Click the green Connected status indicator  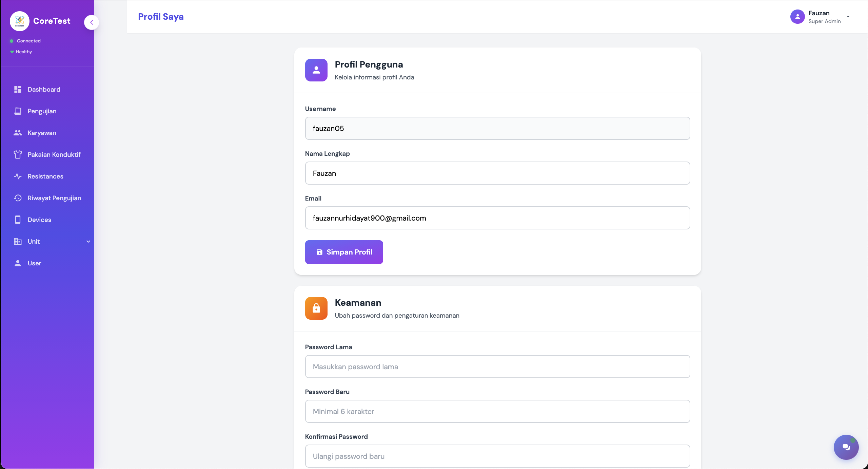pyautogui.click(x=12, y=41)
